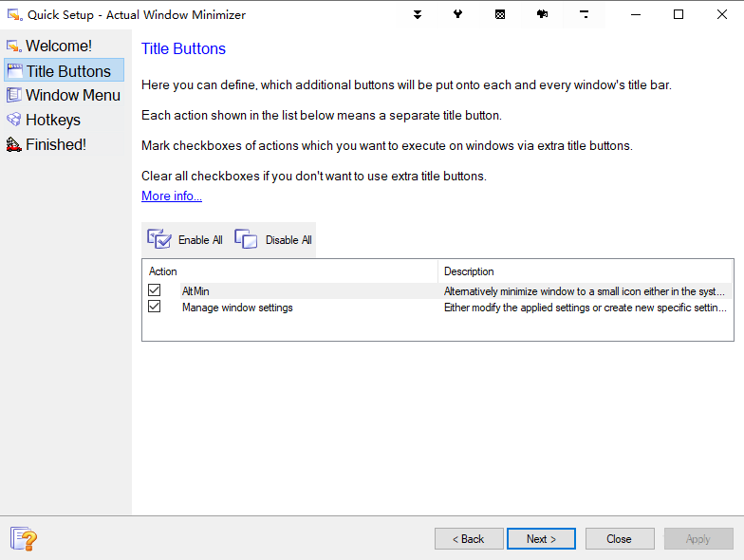Switch to the Hotkeys page
This screenshot has height=560, width=744.
point(52,120)
